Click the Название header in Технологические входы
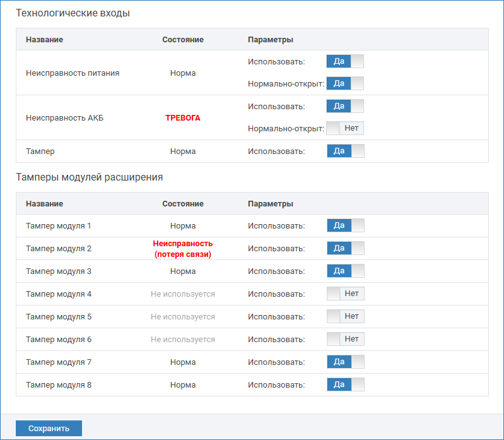504x440 pixels. (44, 40)
